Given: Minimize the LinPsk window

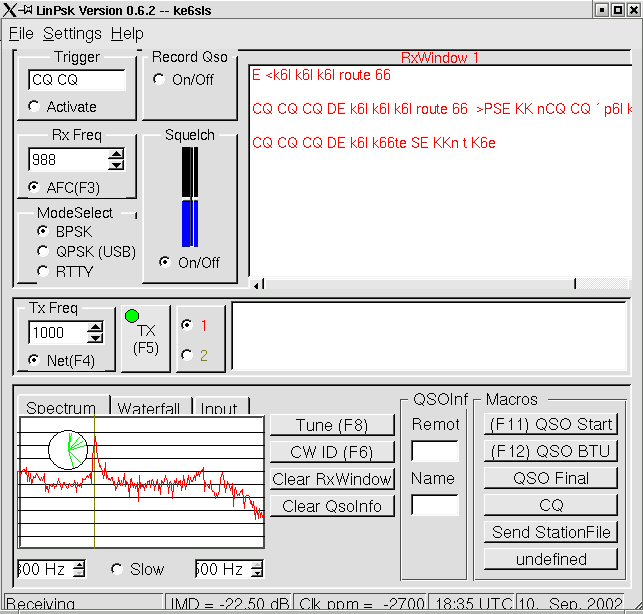Looking at the screenshot, I should tap(602, 10).
